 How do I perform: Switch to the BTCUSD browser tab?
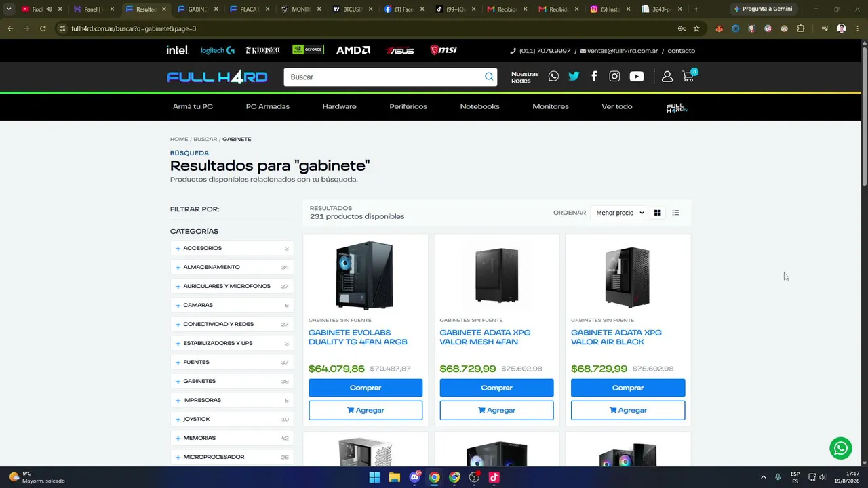coord(353,9)
